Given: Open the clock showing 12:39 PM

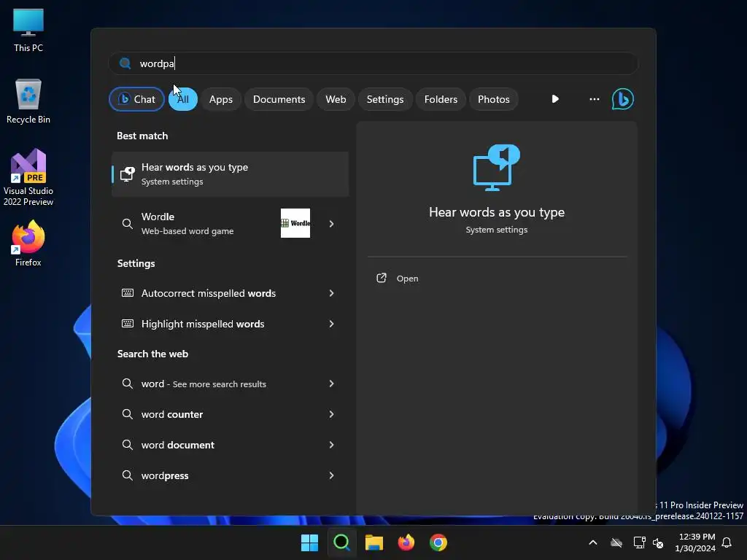Looking at the screenshot, I should pos(696,542).
